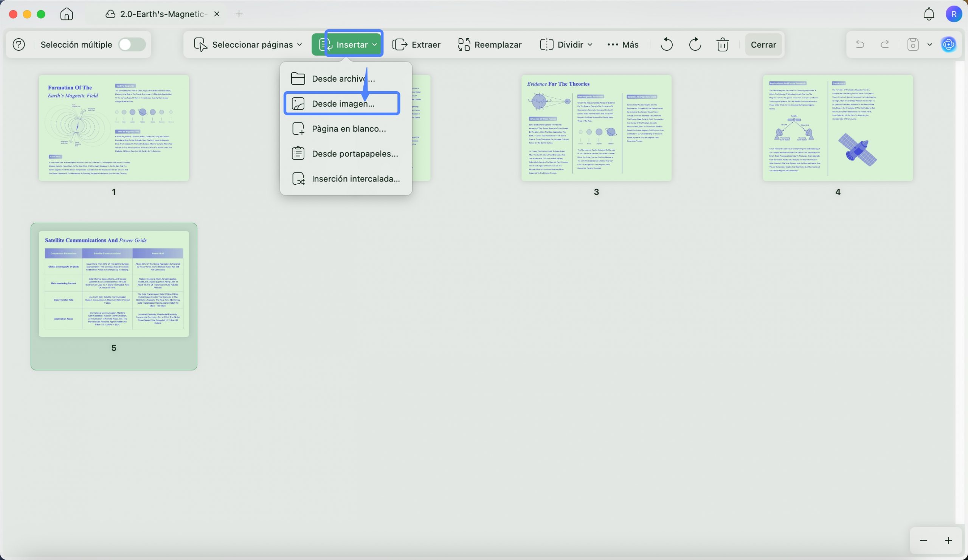Screen dimensions: 968x560
Task: Expand the Seleccionar páginas dropdown
Action: [x=248, y=45]
